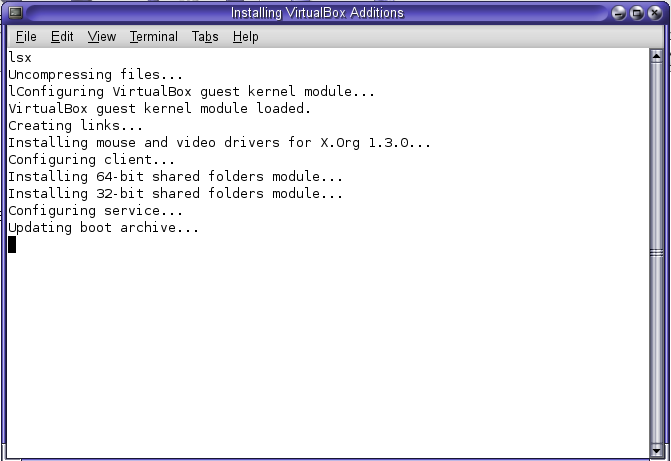
Task: Click the terminal window menu icon in title bar
Action: tap(16, 13)
